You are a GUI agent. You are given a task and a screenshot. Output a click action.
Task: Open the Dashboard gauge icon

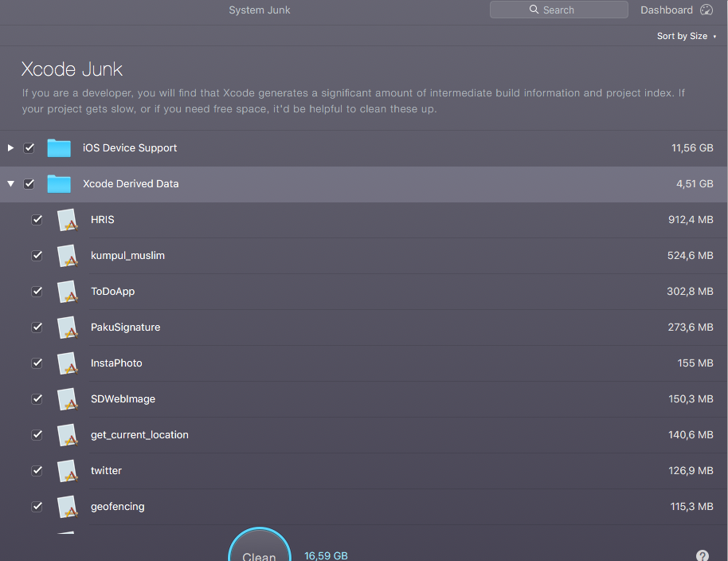pos(706,10)
